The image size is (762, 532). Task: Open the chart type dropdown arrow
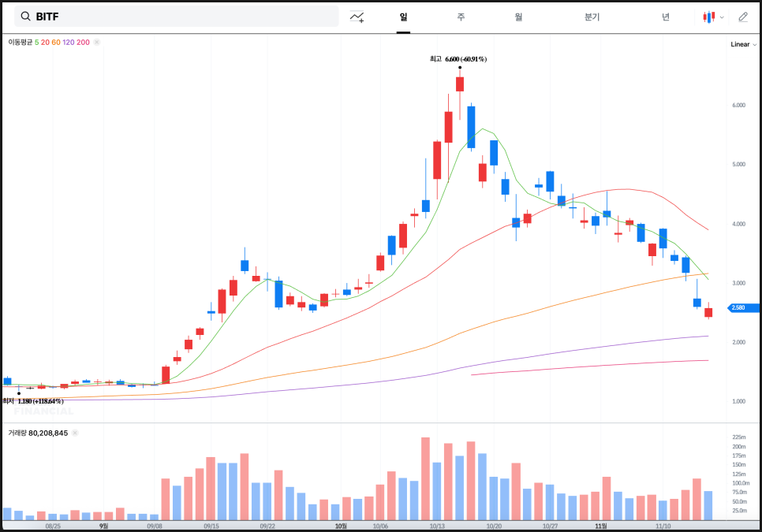pos(723,17)
